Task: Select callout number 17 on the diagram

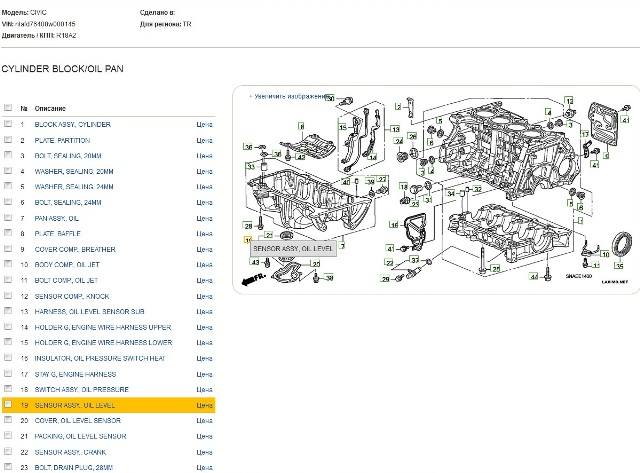Action: point(585,134)
